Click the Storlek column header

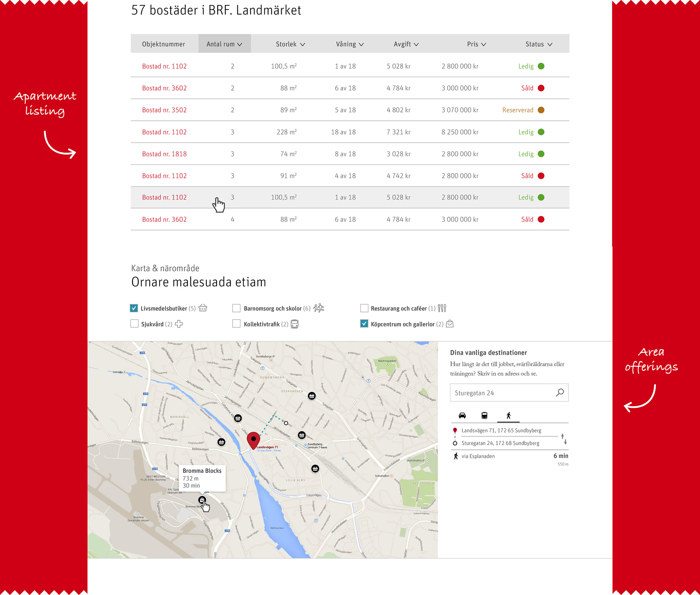[290, 44]
